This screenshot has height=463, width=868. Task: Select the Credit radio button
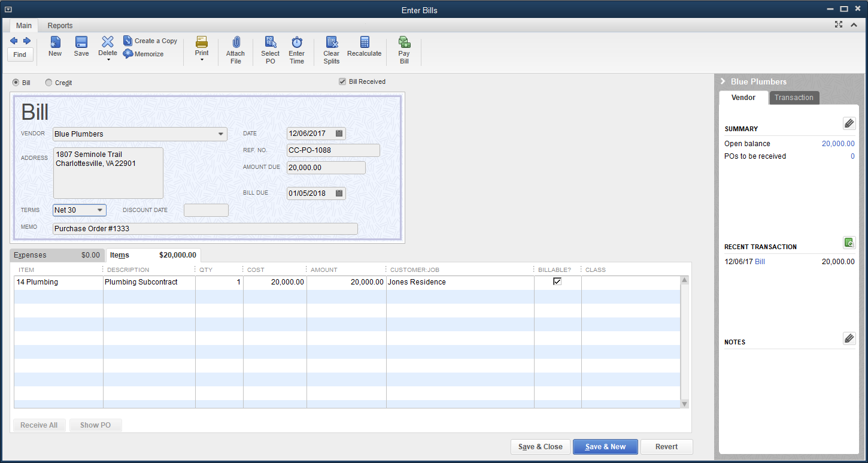pyautogui.click(x=48, y=83)
